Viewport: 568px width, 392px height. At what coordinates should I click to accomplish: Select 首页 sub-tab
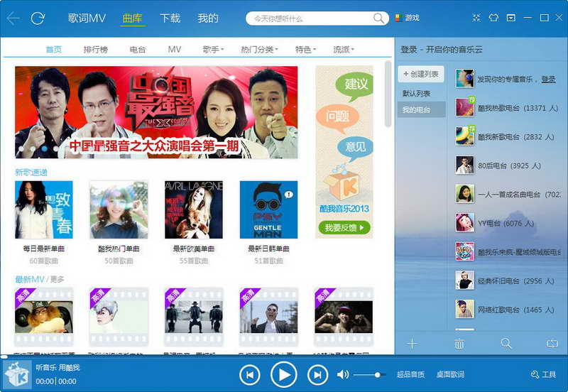coord(54,50)
